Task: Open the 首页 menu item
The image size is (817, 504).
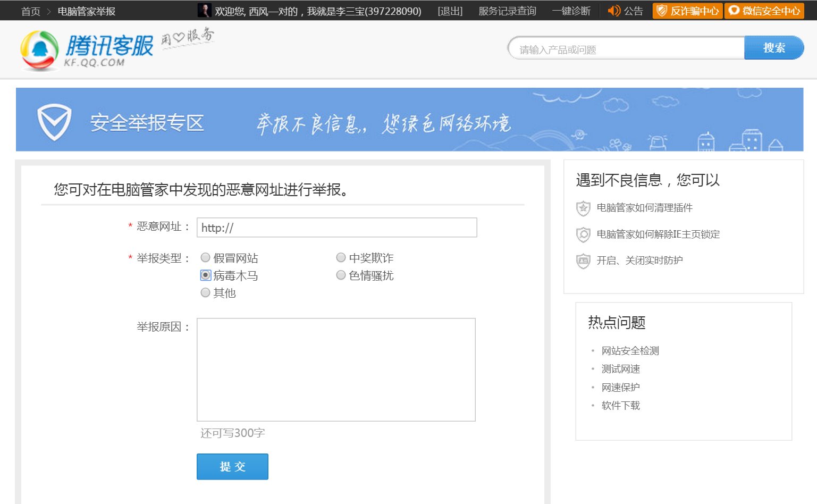Action: 30,10
